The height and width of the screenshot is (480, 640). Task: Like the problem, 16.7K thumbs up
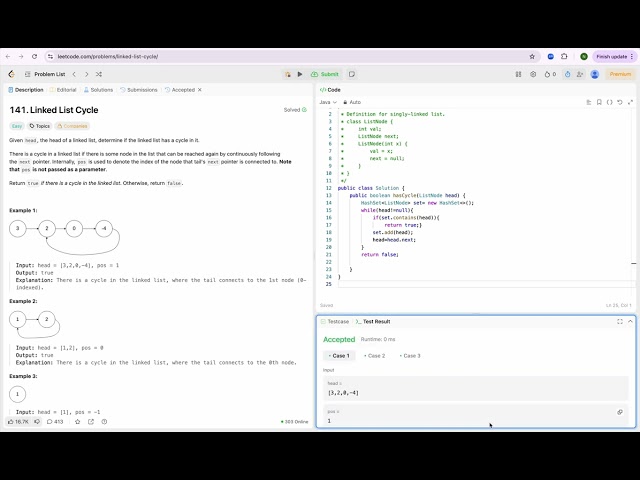pos(18,422)
